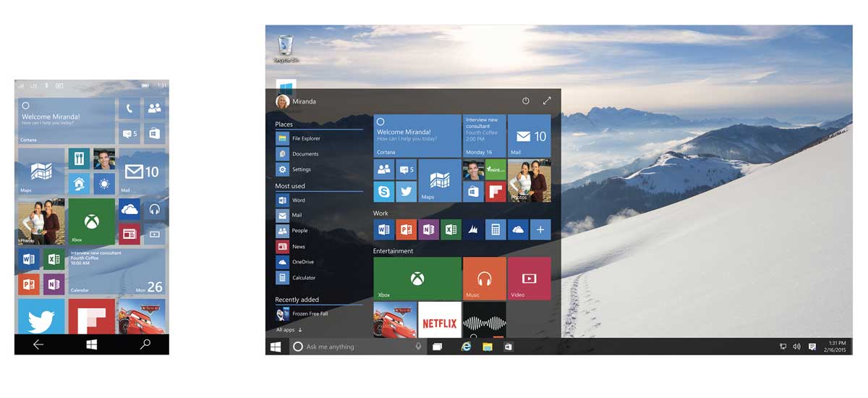Tap the Weather sun tile on the phone

pyautogui.click(x=104, y=184)
